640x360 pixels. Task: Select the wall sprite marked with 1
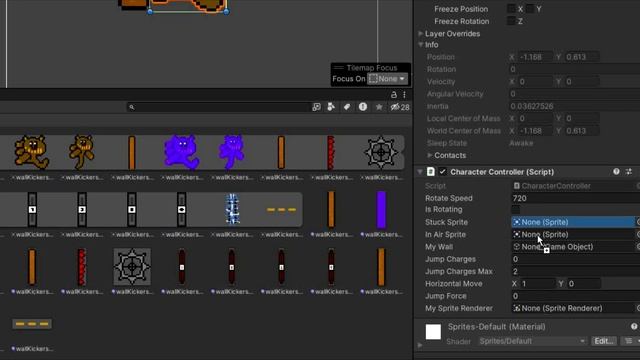pyautogui.click(x=32, y=209)
